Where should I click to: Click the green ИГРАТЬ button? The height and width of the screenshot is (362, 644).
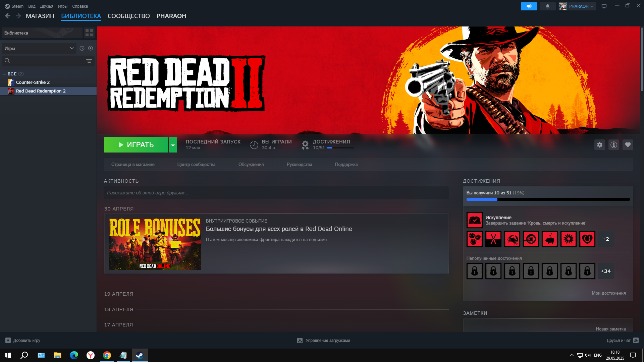(136, 145)
